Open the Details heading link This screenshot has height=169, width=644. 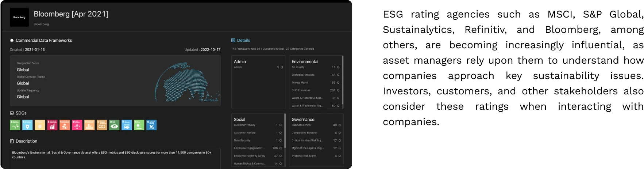243,40
